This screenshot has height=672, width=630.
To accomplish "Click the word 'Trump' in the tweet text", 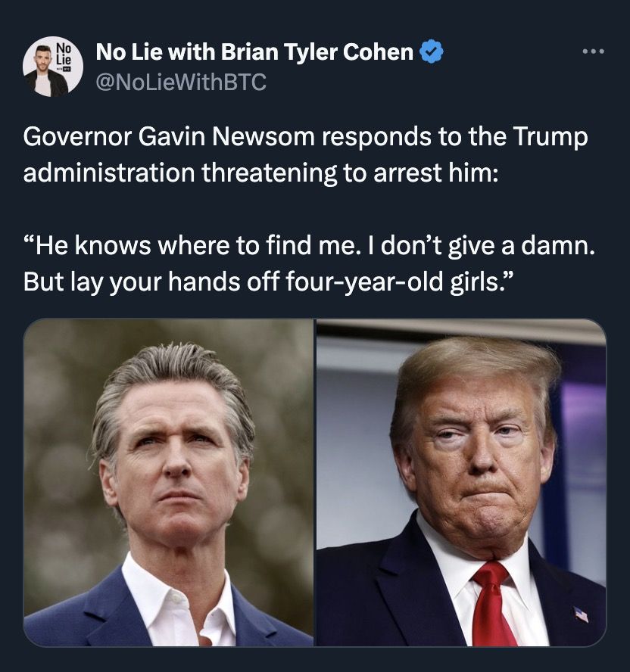I will pyautogui.click(x=550, y=138).
